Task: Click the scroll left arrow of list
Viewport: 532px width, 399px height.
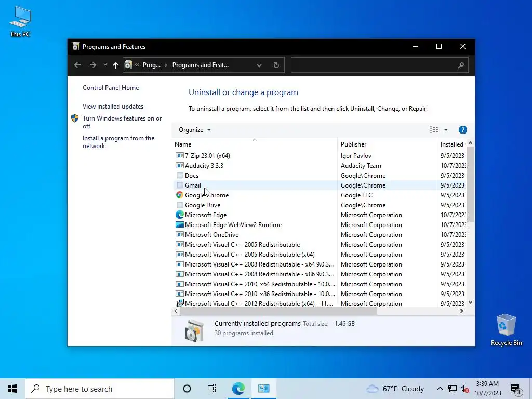Action: (x=176, y=311)
